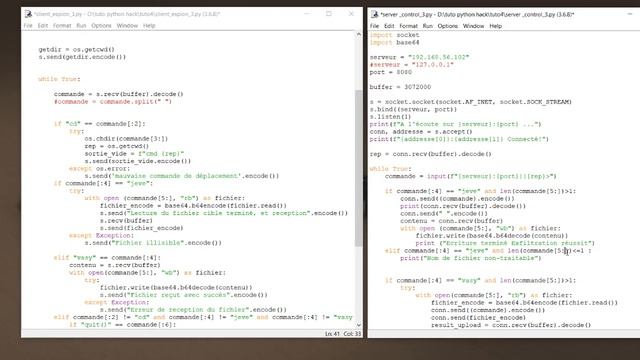Open Edit menu in client_espion window

(x=43, y=25)
